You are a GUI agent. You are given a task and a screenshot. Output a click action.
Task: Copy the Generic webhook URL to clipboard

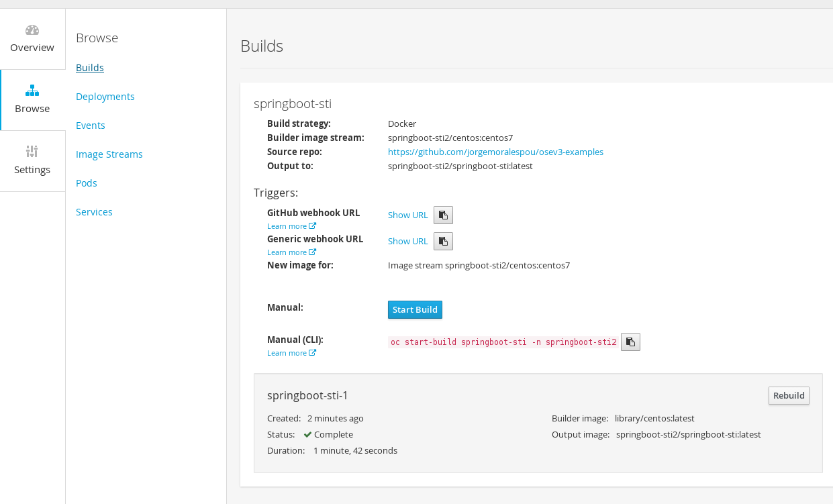[x=443, y=242]
